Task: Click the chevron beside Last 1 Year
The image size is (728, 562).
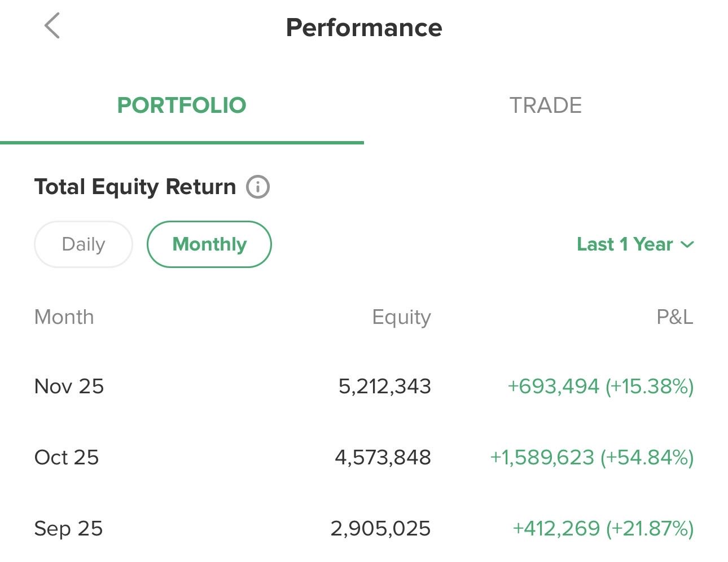Action: (687, 245)
